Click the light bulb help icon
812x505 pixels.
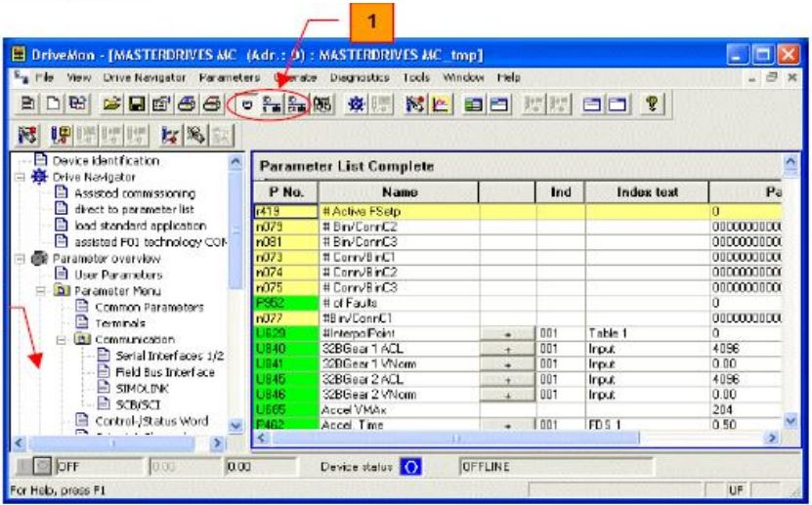pos(652,104)
